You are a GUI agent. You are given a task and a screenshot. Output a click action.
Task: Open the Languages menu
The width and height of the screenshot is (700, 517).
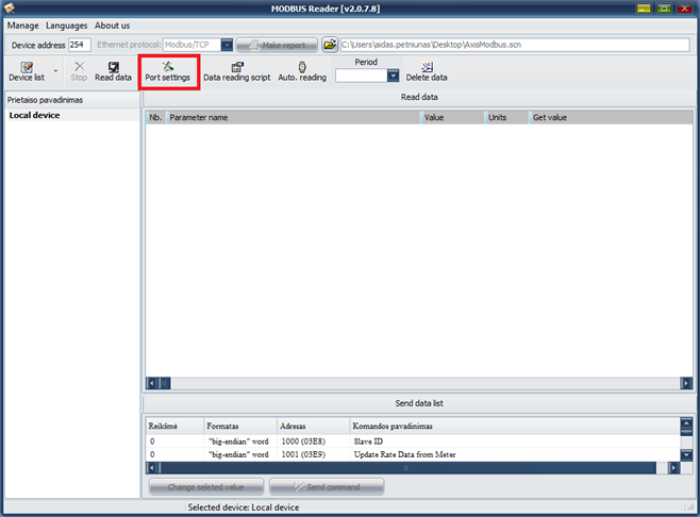67,25
